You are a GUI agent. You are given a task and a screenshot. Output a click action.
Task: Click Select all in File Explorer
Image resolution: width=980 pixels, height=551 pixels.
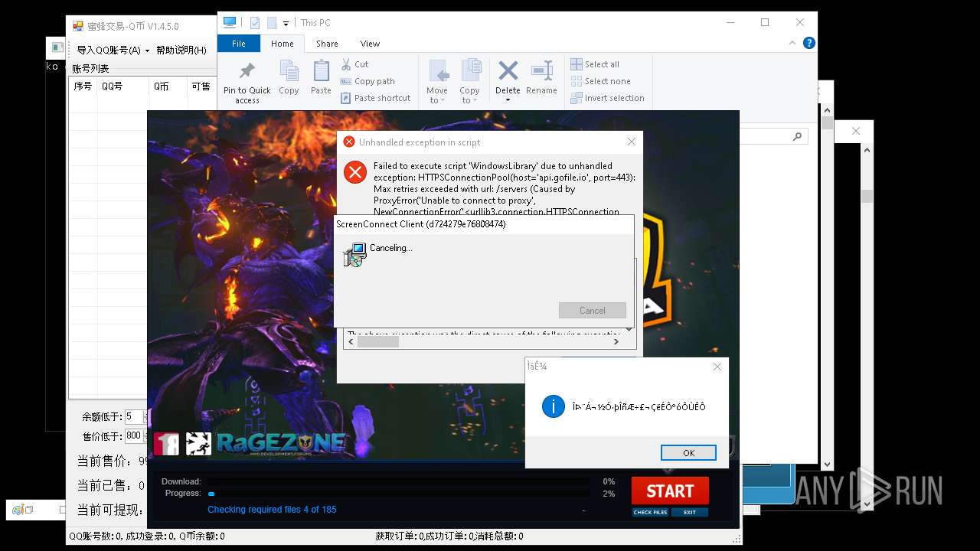[x=595, y=64]
